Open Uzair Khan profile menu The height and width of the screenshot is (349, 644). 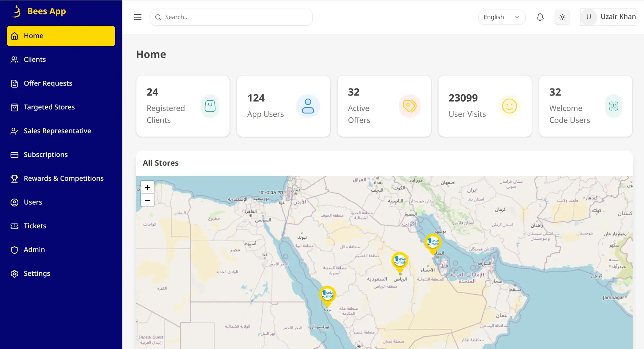point(608,17)
